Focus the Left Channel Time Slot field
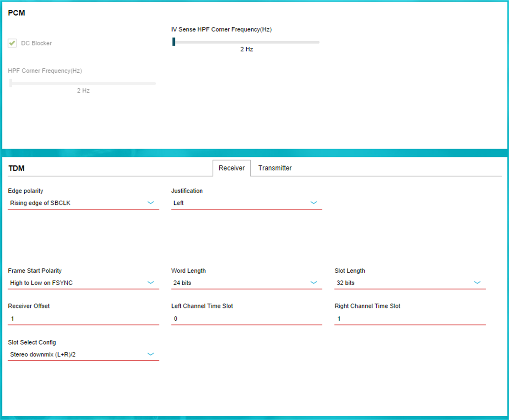Image resolution: width=509 pixels, height=420 pixels. pos(246,319)
